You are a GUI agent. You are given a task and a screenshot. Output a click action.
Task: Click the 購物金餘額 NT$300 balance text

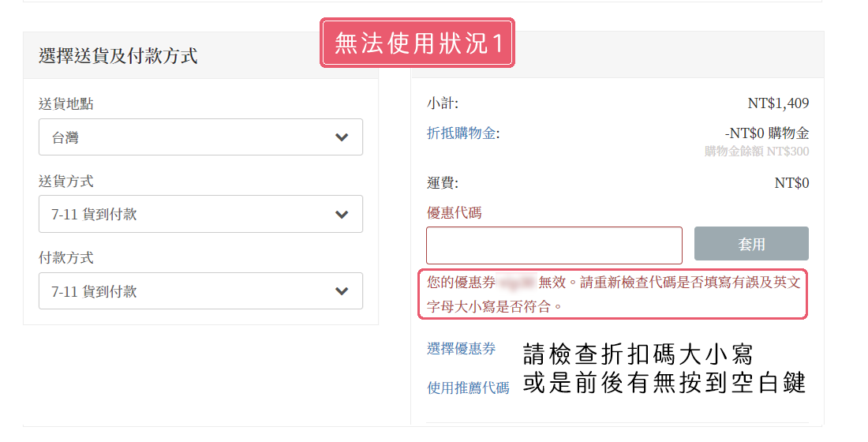tap(757, 151)
